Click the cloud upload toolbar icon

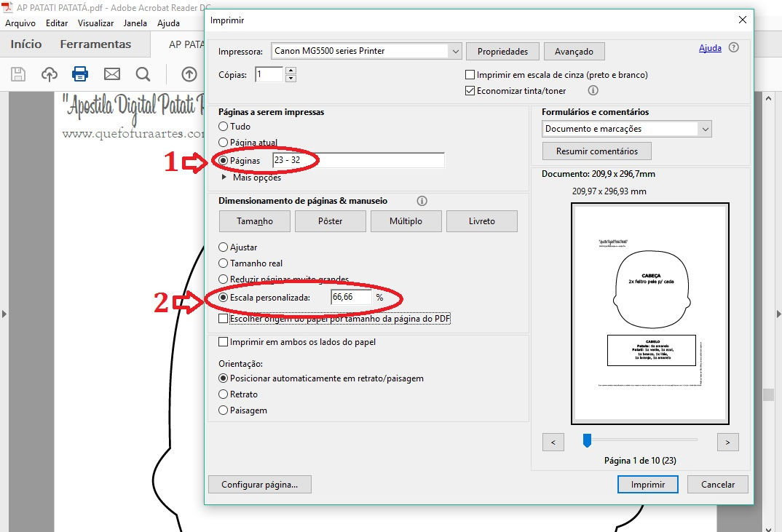pos(49,74)
